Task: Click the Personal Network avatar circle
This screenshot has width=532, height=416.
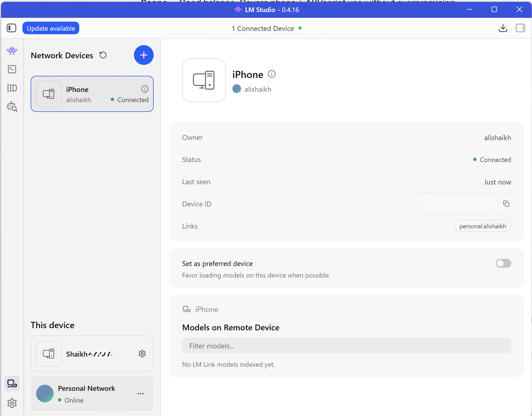Action: pyautogui.click(x=45, y=394)
